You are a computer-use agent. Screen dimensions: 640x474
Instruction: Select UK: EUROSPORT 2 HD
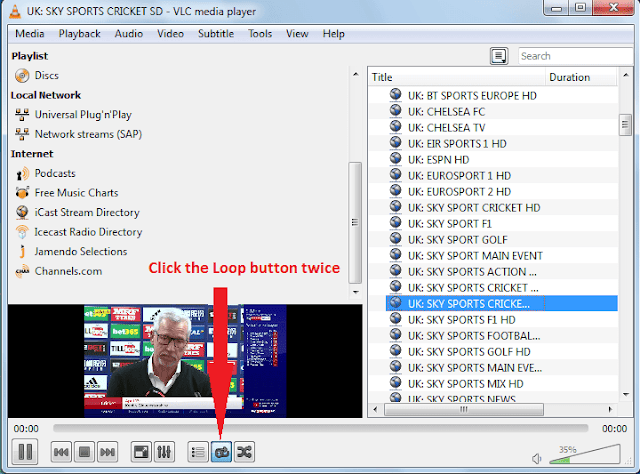click(459, 191)
